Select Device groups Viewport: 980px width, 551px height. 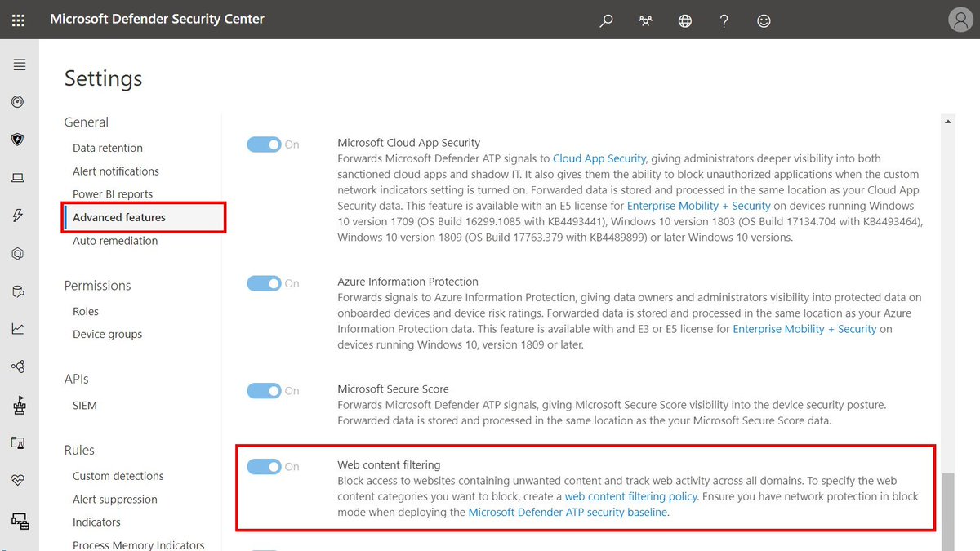point(107,334)
